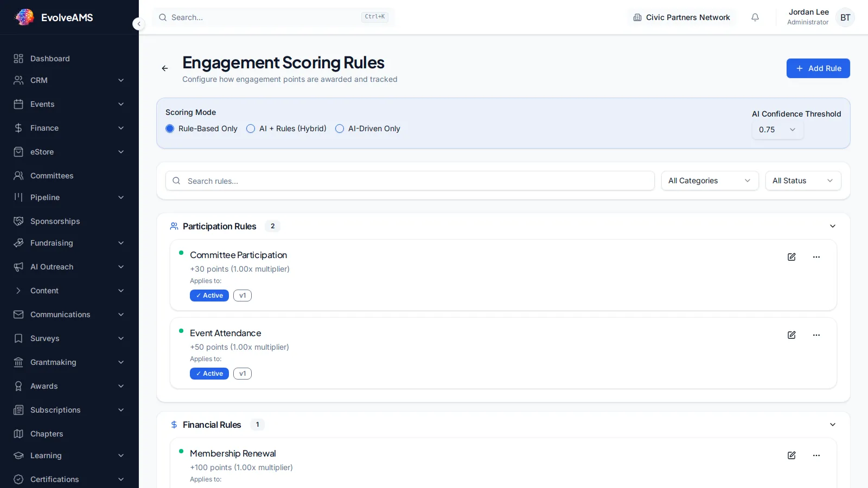This screenshot has width=868, height=488.
Task: Click Active badge on Committee Participation
Action: click(x=209, y=296)
